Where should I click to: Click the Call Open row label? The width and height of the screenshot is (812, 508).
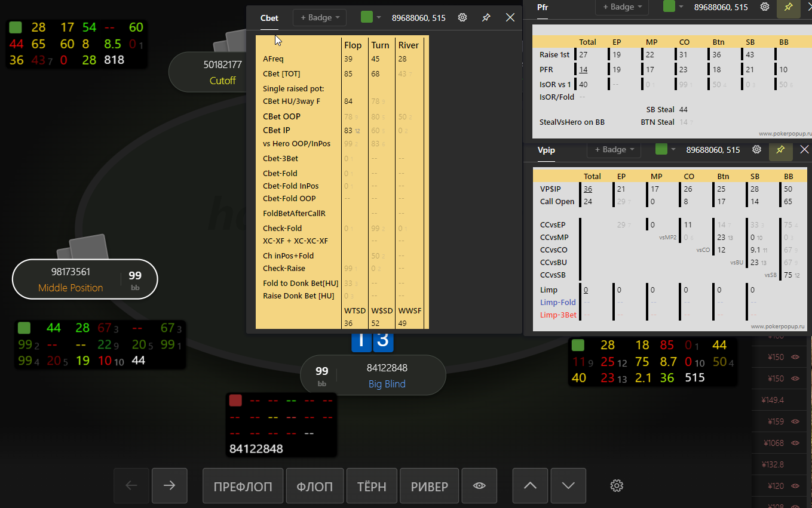pyautogui.click(x=557, y=202)
